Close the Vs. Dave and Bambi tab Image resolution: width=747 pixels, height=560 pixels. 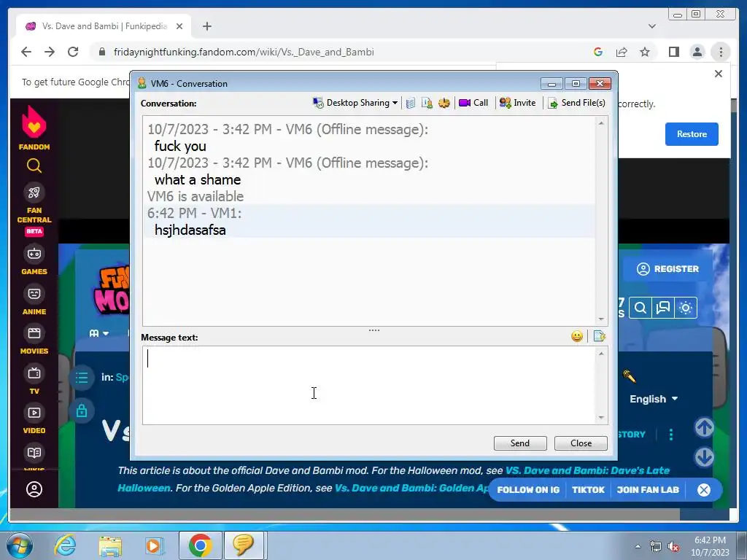(179, 26)
